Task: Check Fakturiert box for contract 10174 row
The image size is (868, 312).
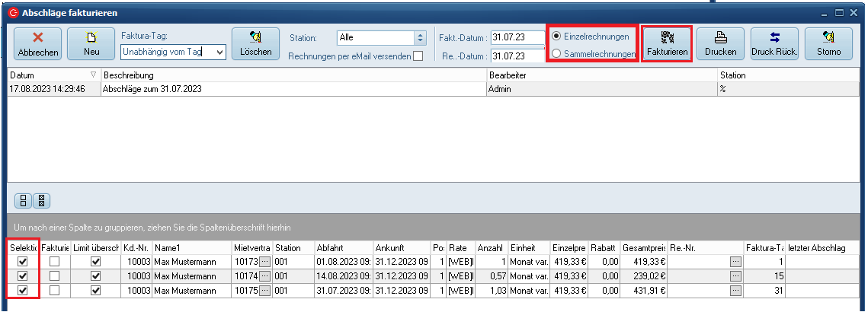Action: 54,276
